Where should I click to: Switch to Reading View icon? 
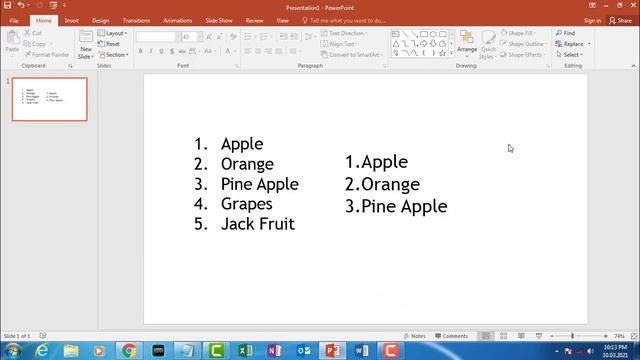(521, 336)
